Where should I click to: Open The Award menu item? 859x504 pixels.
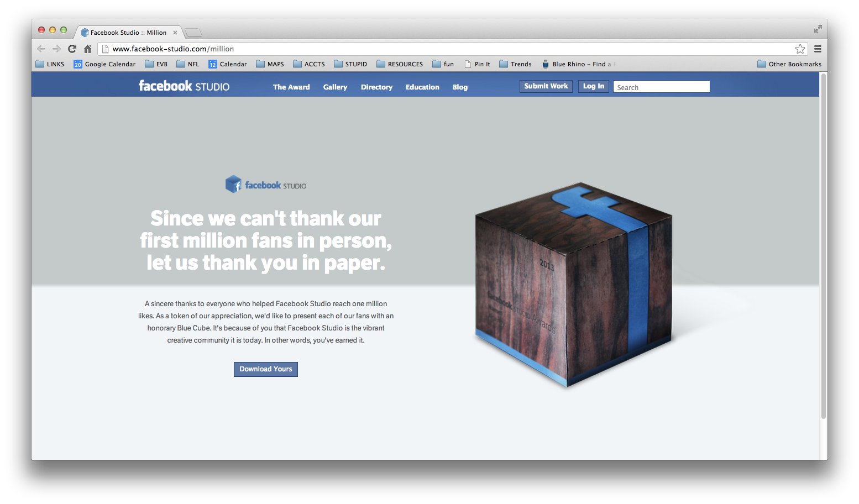coord(291,87)
